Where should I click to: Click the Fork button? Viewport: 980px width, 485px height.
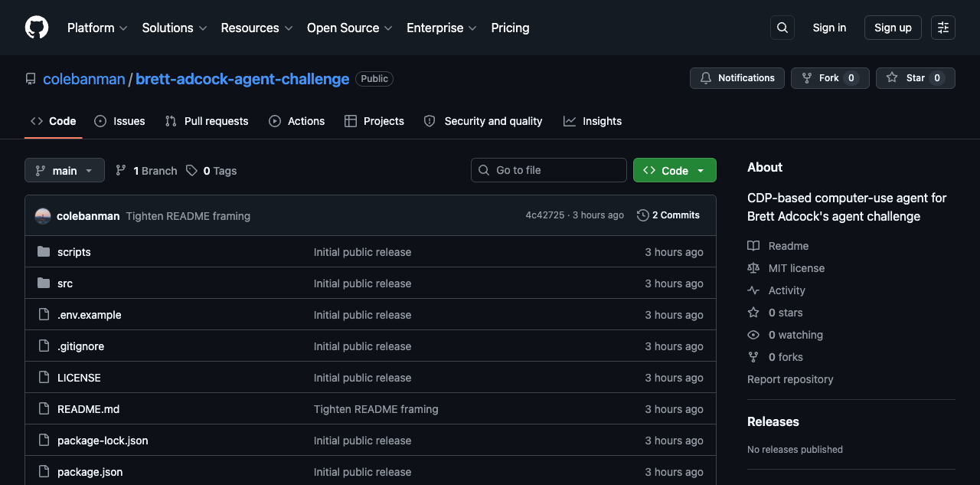pyautogui.click(x=830, y=77)
